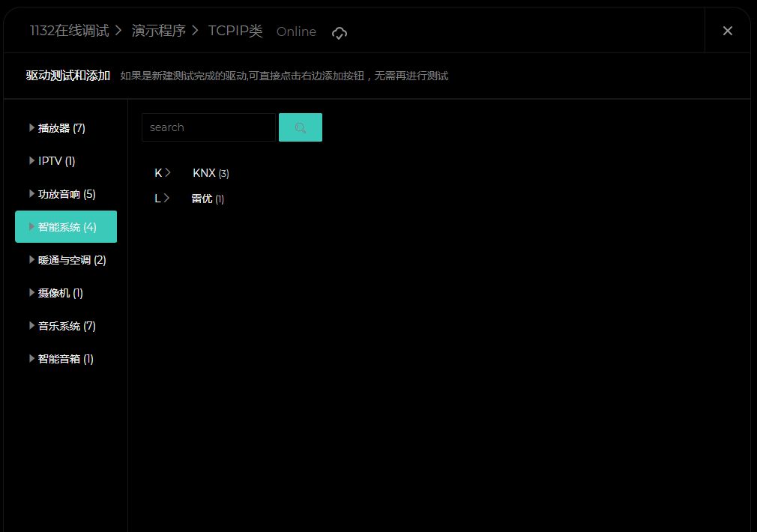
Task: Select the 智能音箱 (1) category
Action: click(66, 359)
